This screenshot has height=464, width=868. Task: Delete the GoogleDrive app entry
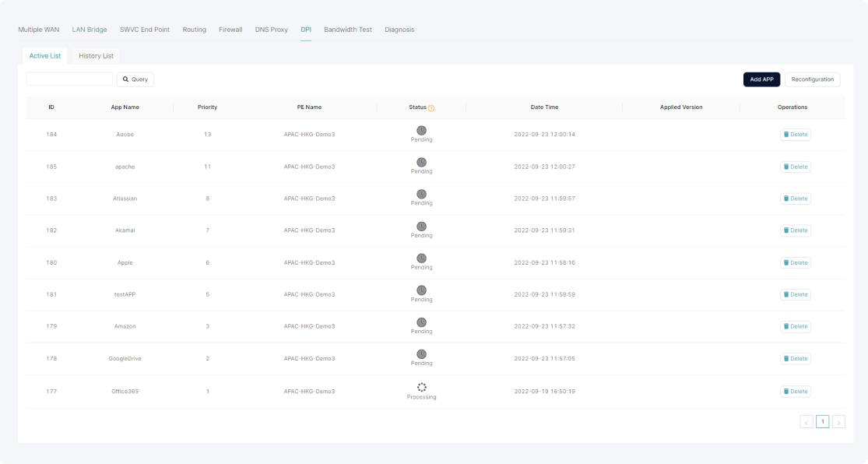[796, 358]
